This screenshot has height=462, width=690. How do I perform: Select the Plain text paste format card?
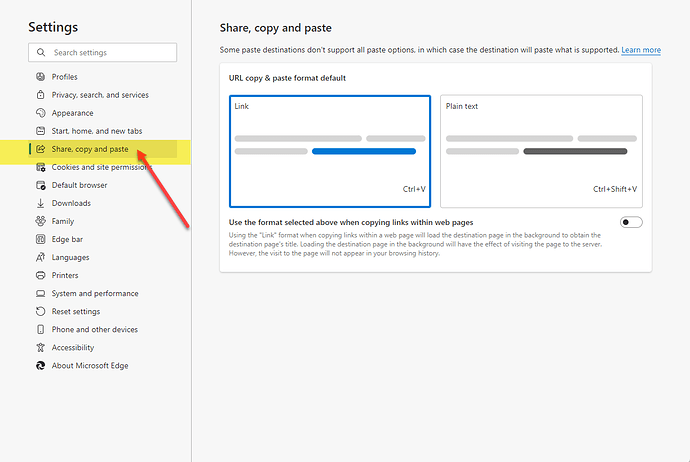coord(541,151)
